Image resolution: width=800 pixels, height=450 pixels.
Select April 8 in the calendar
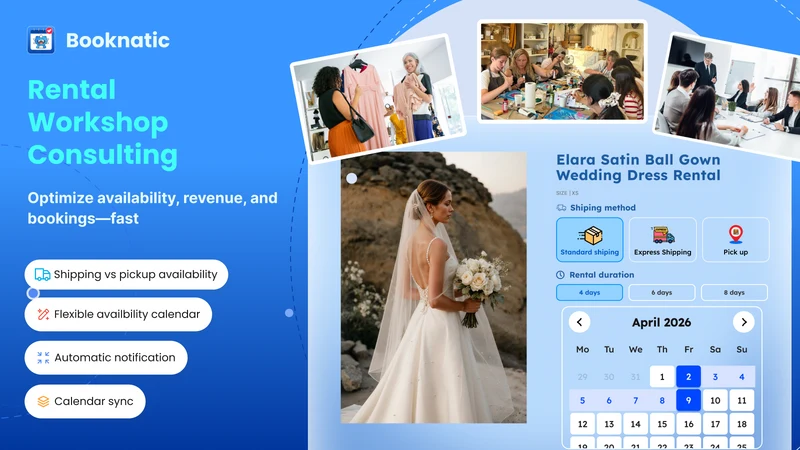662,401
